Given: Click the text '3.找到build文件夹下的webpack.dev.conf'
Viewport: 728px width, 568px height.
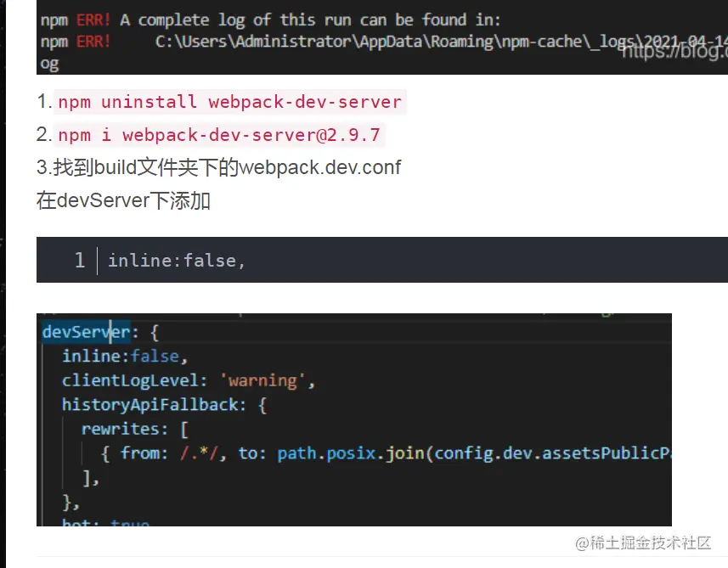Looking at the screenshot, I should (x=218, y=167).
